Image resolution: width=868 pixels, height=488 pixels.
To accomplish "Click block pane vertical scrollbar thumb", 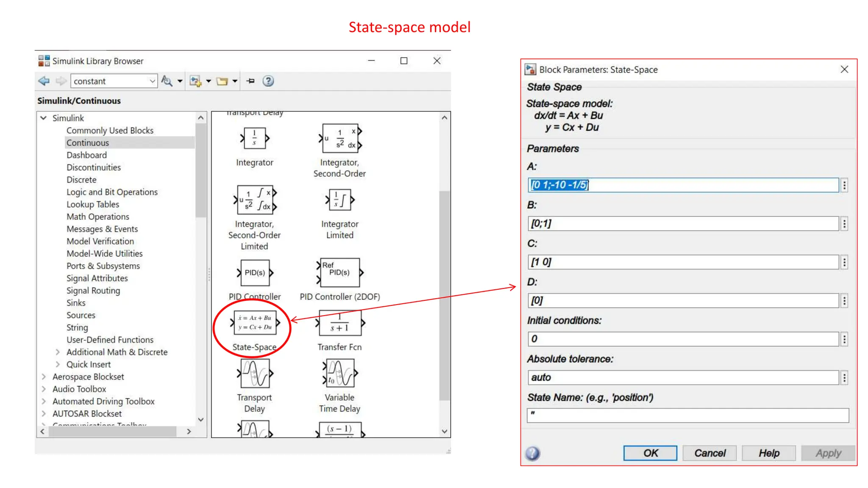I will (x=444, y=296).
